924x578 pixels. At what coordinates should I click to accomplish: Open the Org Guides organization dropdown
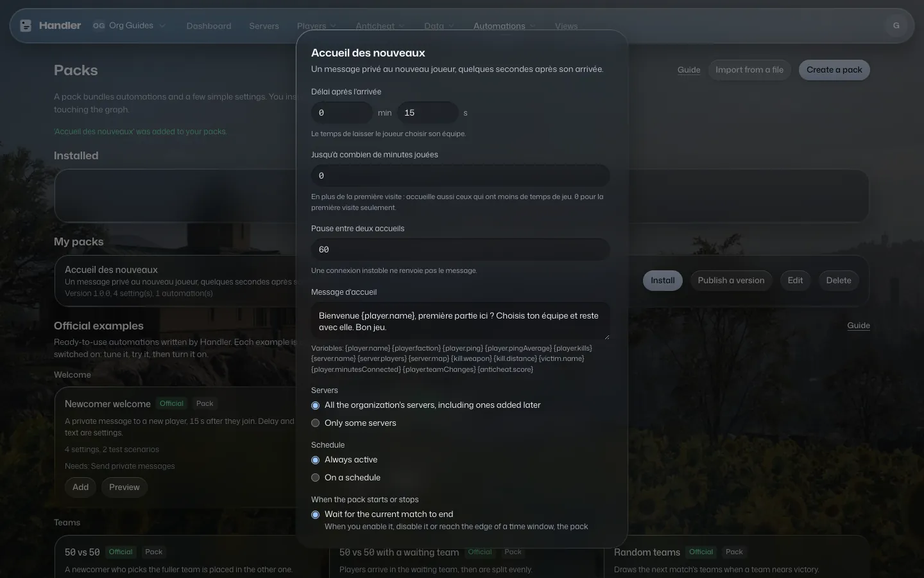(x=129, y=26)
